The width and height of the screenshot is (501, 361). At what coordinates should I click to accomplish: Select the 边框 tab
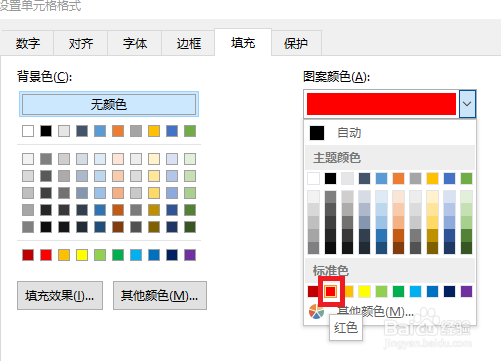click(x=188, y=43)
